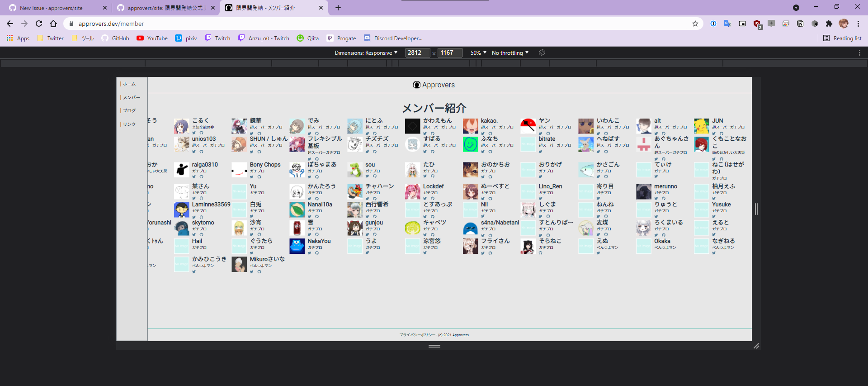
Task: Click s4na/Nabetani's blue avatar
Action: [470, 228]
